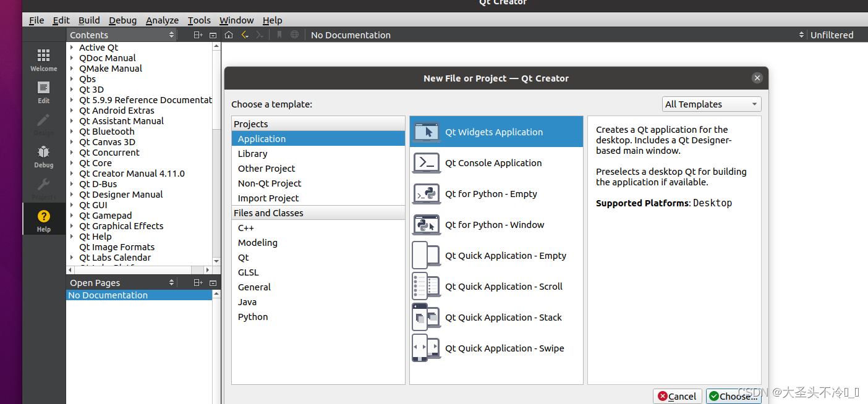868x404 pixels.
Task: Click the add bookmark icon
Action: point(279,35)
